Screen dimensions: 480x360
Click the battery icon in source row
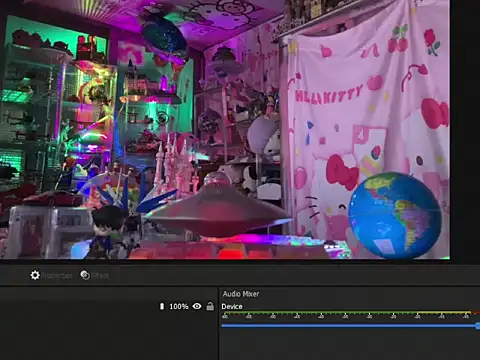coord(162,306)
